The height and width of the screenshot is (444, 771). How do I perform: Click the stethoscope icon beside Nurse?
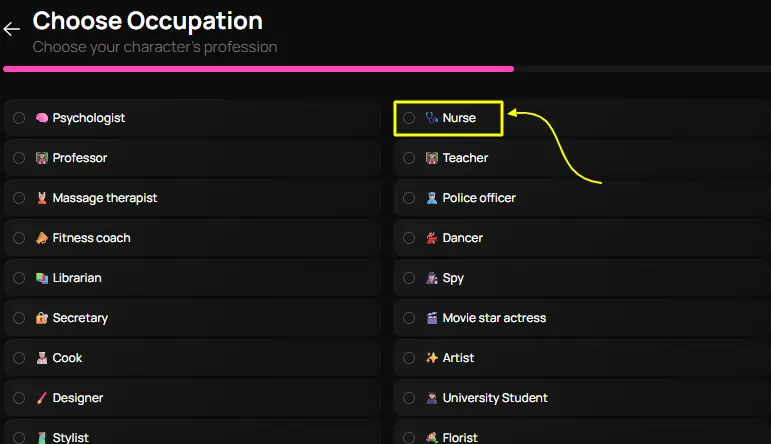[x=432, y=118]
